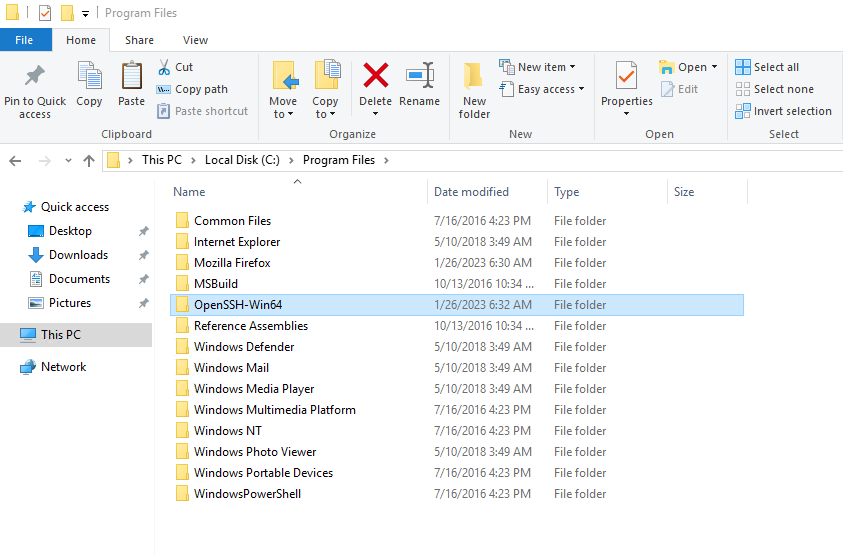The image size is (843, 555).
Task: Sort by Size column header
Action: (708, 192)
